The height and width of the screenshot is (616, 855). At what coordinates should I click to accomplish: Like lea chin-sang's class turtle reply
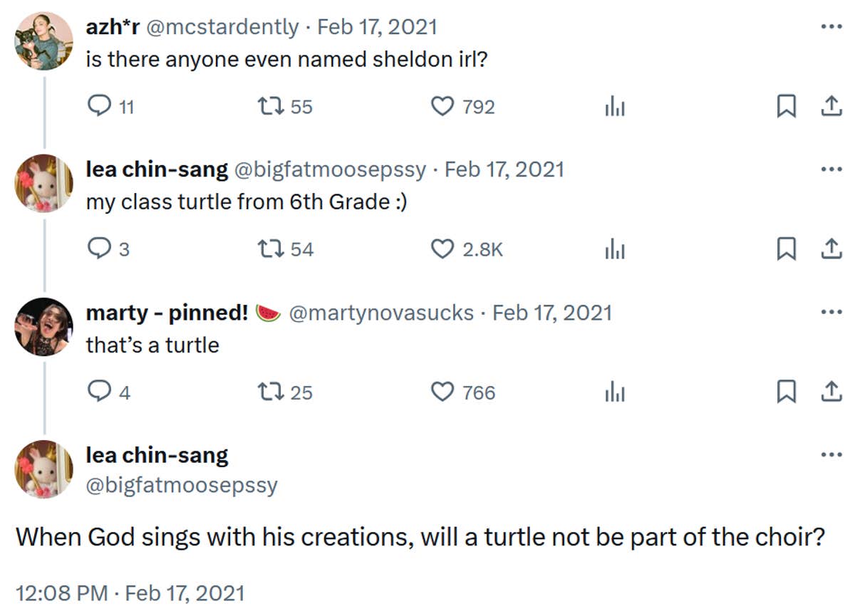tap(443, 249)
